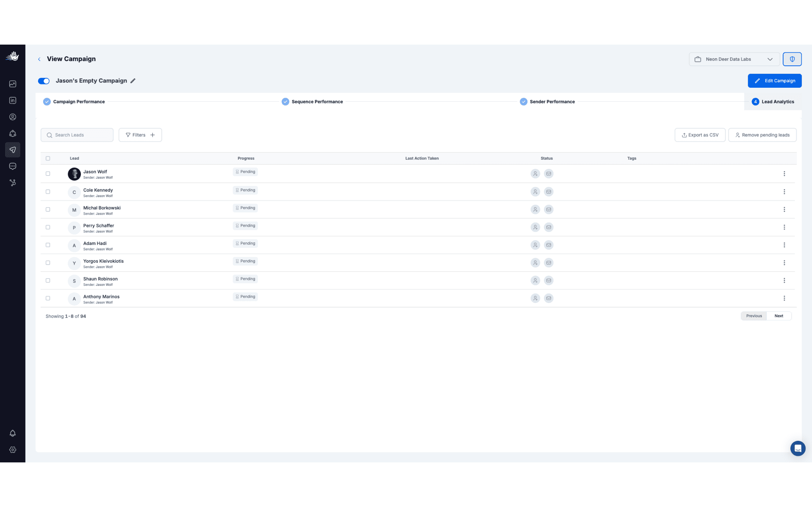Viewport: 812px width, 507px height.
Task: Check the box for Cole Kennedy
Action: pos(48,192)
